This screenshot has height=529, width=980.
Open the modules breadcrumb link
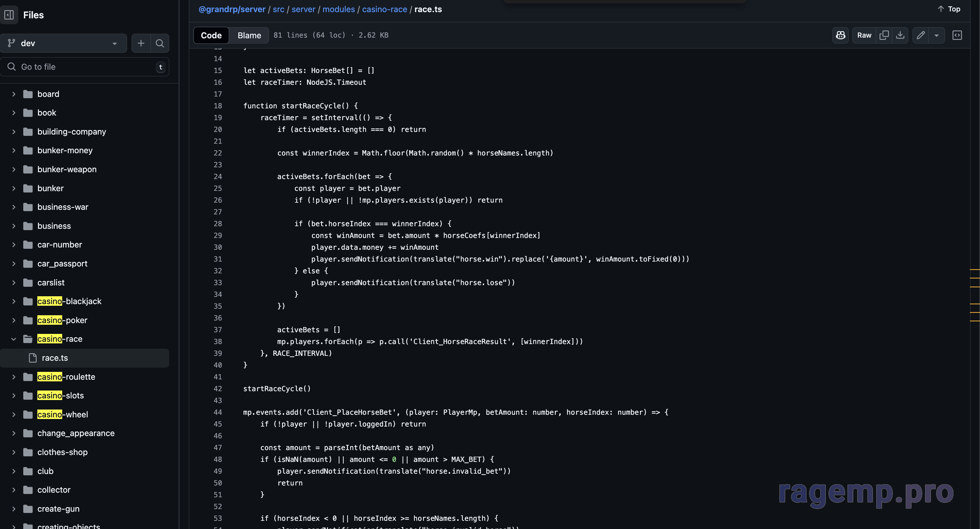[338, 9]
